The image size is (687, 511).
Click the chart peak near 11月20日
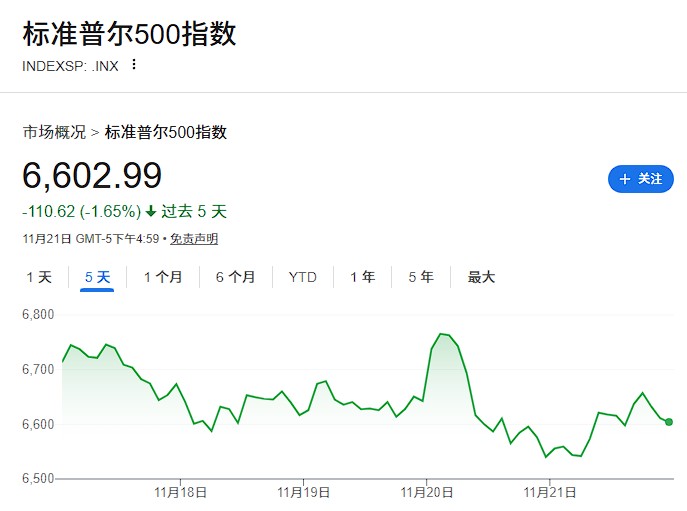click(442, 334)
